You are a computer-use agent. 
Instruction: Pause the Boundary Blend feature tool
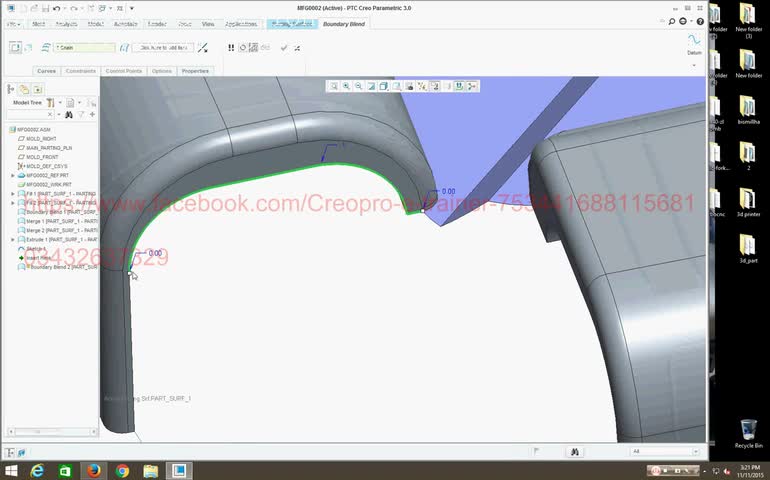point(231,48)
